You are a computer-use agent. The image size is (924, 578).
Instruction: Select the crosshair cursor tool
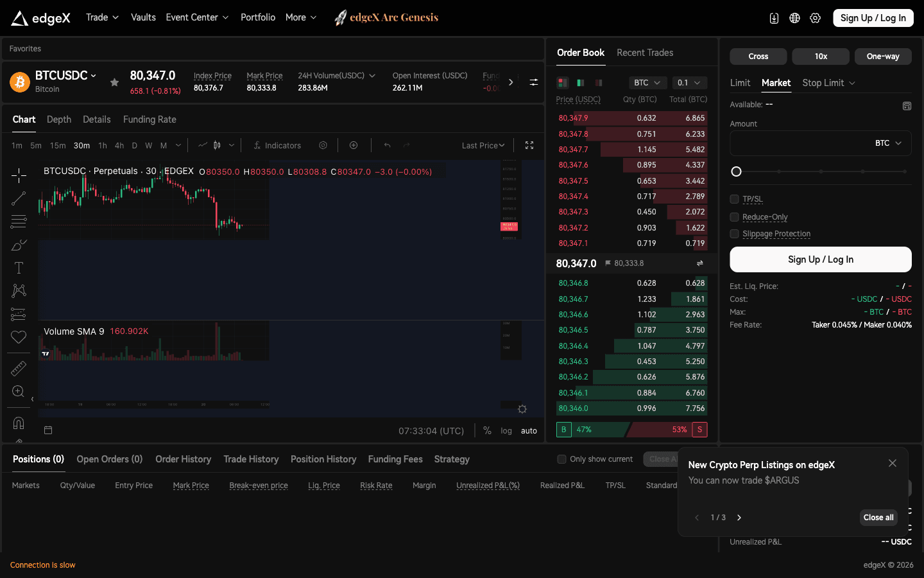tap(19, 175)
